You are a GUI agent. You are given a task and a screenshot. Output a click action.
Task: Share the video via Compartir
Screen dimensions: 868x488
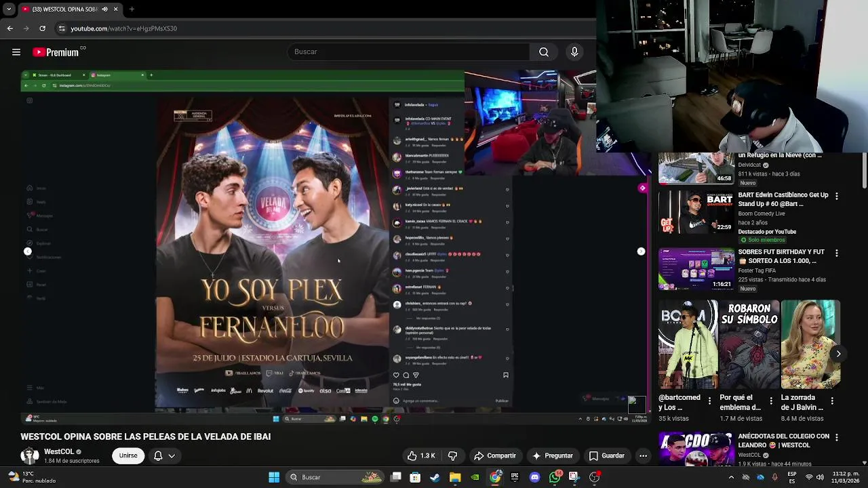coord(495,455)
